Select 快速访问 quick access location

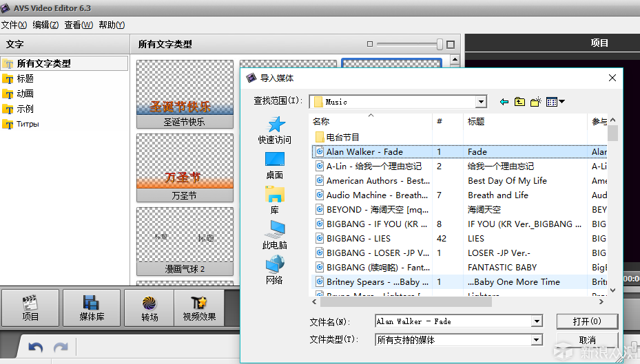click(x=275, y=129)
